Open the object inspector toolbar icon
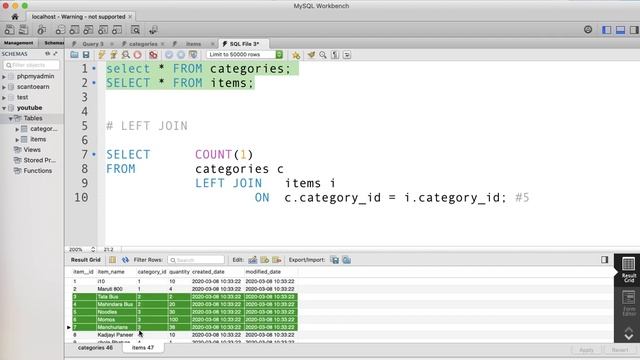Viewport: 640px width, 360px height. (x=42, y=30)
